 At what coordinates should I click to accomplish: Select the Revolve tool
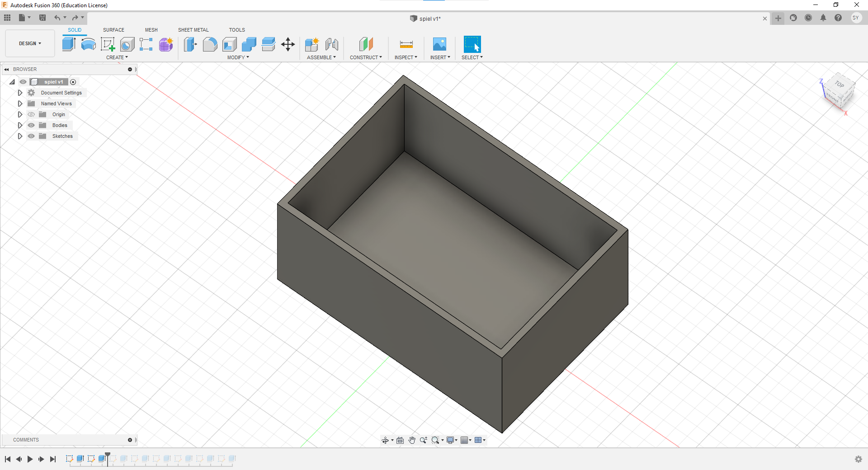[88, 44]
